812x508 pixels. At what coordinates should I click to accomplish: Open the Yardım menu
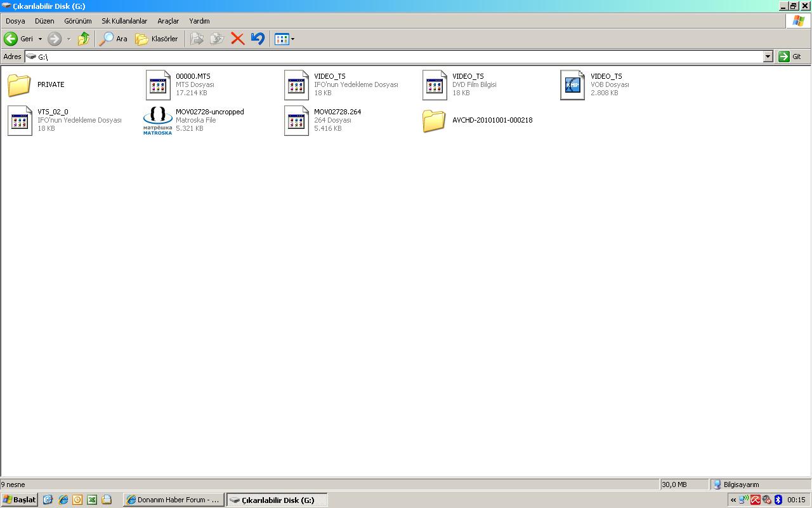click(x=199, y=21)
